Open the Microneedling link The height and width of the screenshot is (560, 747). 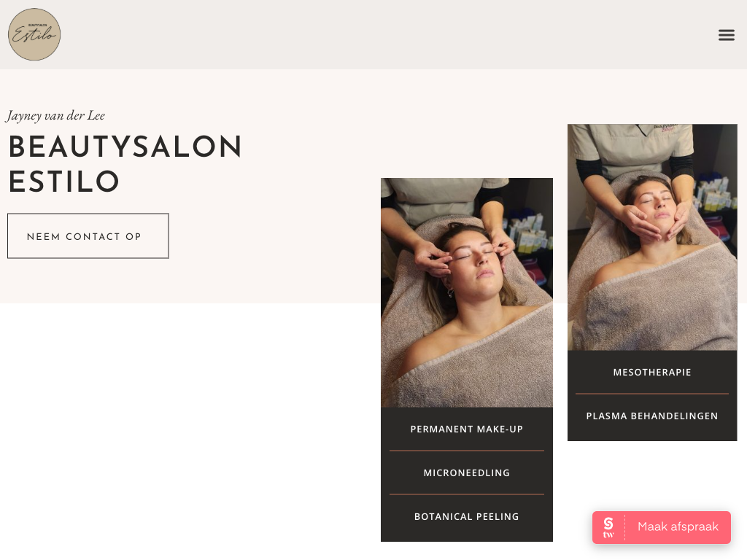point(466,472)
